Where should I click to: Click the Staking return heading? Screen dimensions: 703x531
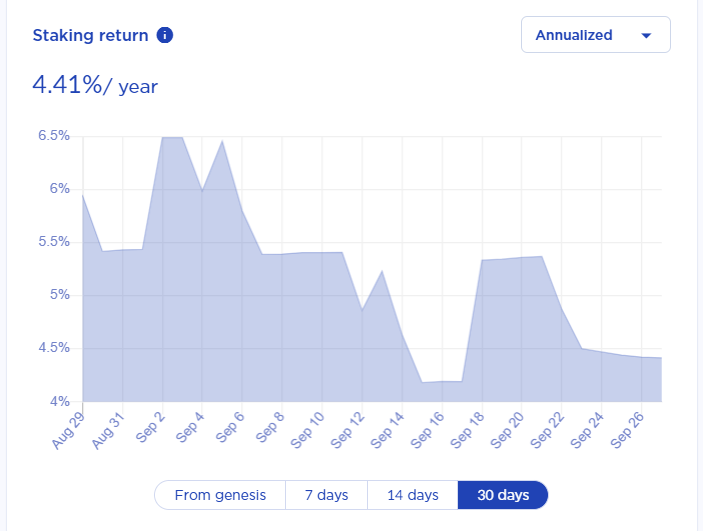pos(90,35)
